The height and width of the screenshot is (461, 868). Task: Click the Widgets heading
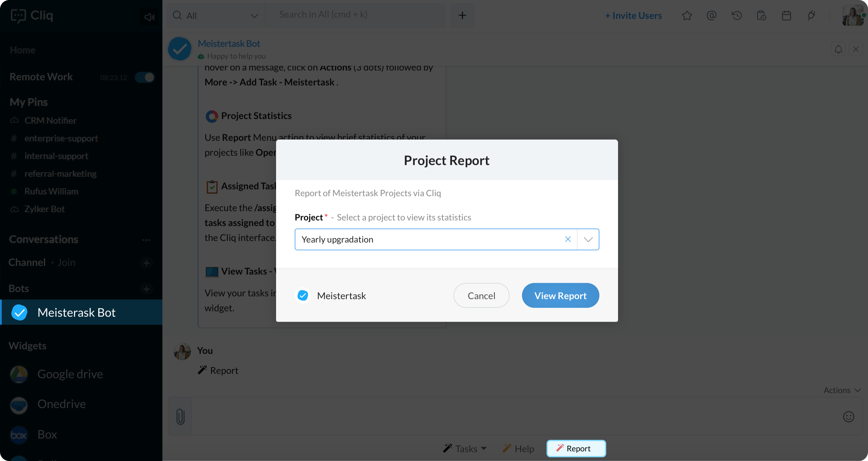click(27, 346)
